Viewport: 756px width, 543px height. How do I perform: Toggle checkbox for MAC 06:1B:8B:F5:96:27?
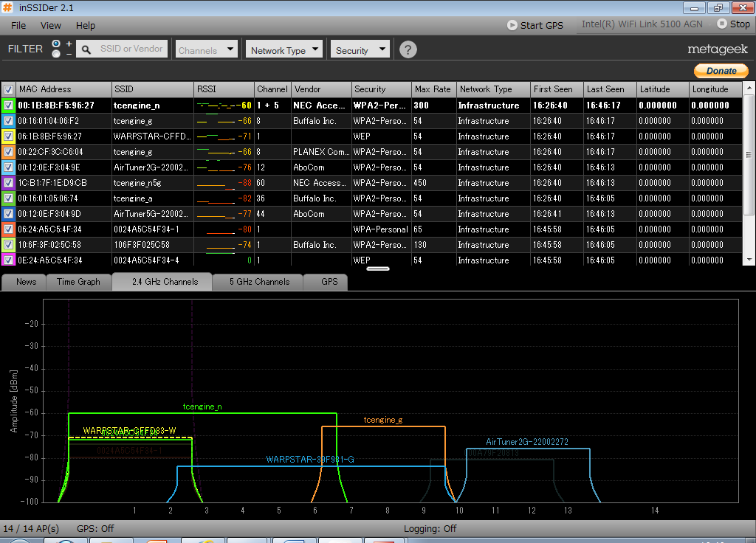pyautogui.click(x=8, y=136)
